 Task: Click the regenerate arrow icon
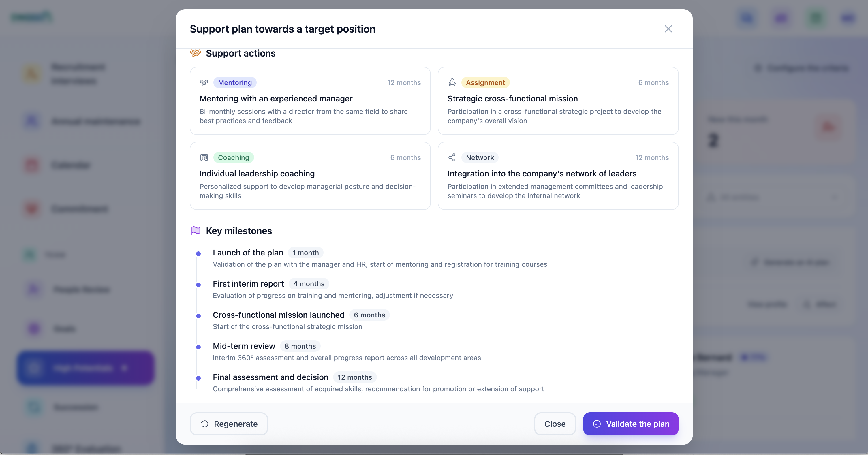tap(204, 424)
